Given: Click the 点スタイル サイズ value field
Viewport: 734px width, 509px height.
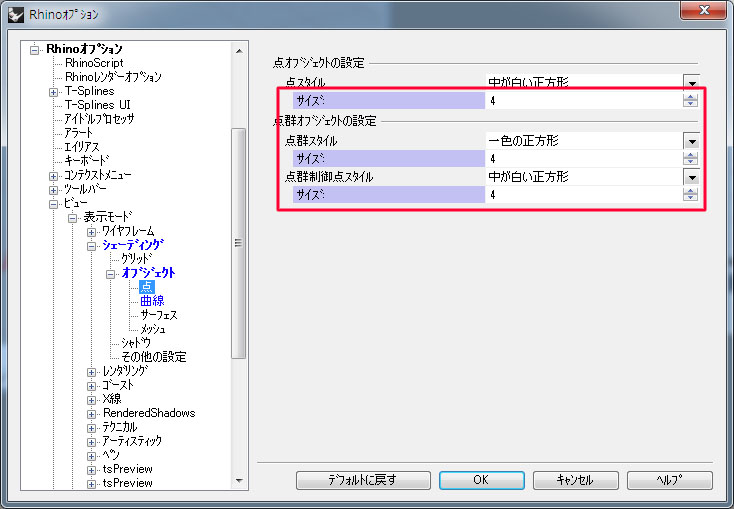Looking at the screenshot, I should click(x=584, y=101).
